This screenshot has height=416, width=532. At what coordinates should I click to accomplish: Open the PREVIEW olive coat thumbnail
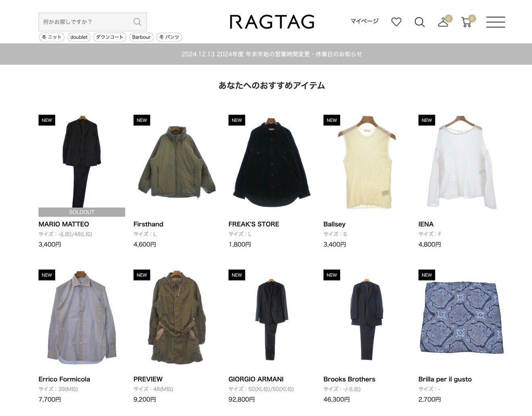177,317
